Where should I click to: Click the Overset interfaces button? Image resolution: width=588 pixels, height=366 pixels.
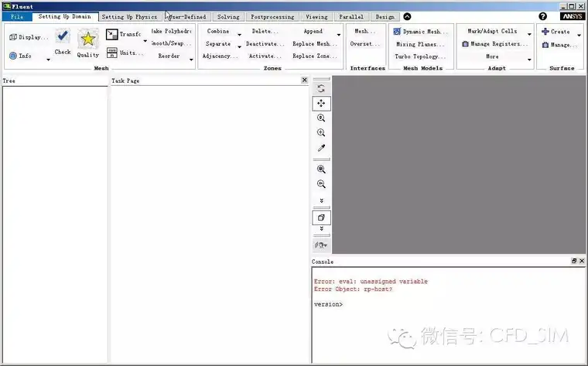364,44
